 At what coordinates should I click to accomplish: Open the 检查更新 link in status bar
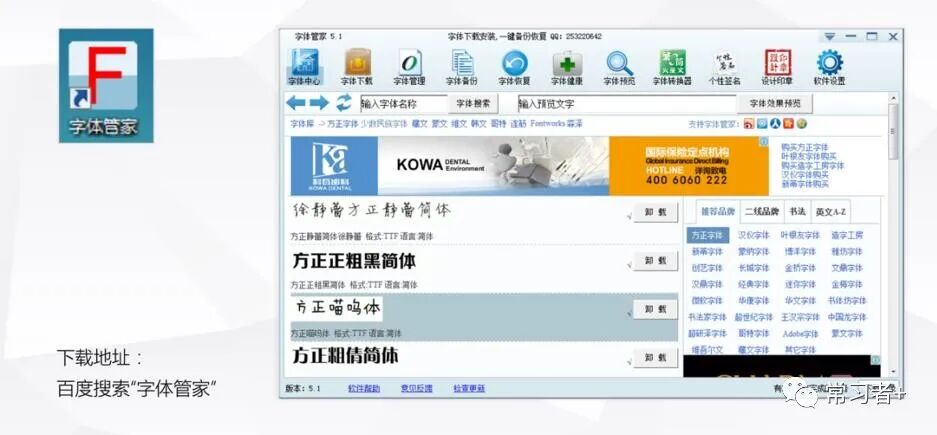(x=469, y=388)
